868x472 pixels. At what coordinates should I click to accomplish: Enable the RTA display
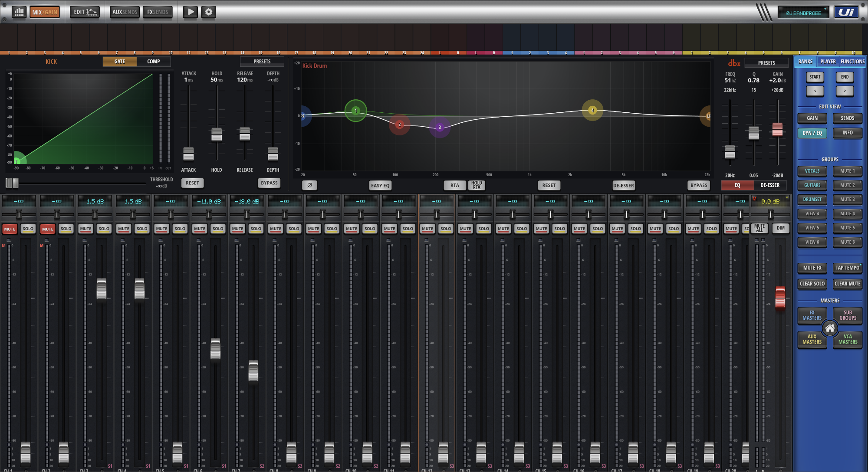(454, 185)
